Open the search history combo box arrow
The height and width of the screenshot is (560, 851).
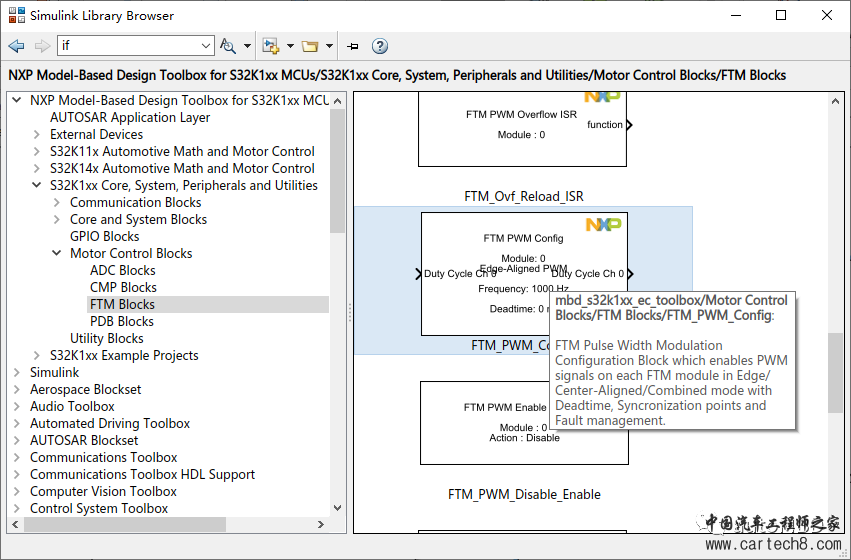(206, 46)
